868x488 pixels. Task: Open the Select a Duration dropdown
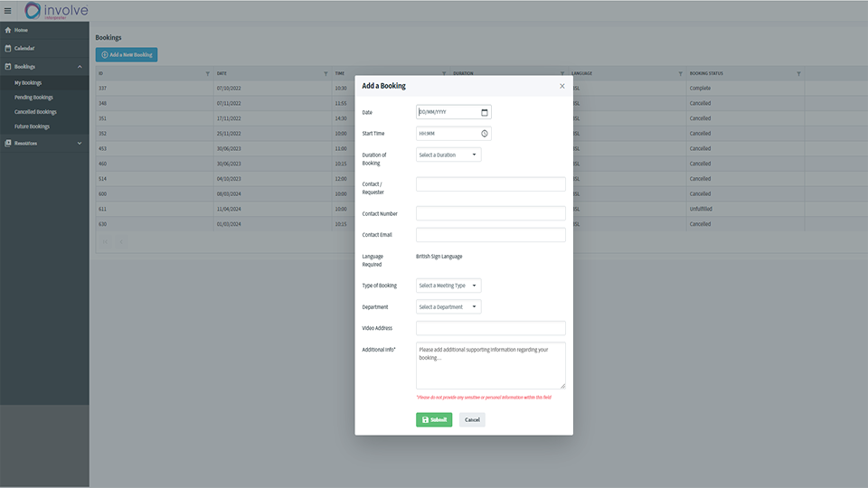[x=448, y=155]
